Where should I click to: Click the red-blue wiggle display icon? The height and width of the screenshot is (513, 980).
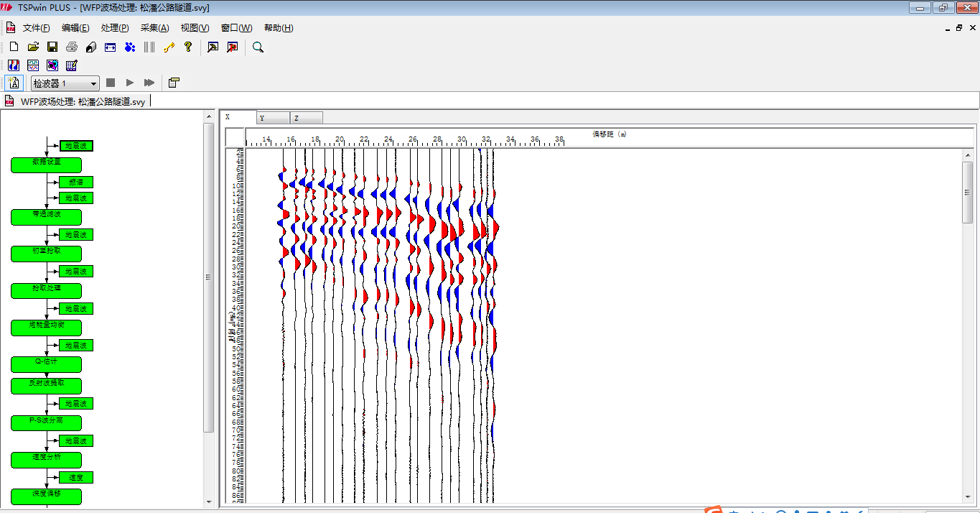click(14, 65)
